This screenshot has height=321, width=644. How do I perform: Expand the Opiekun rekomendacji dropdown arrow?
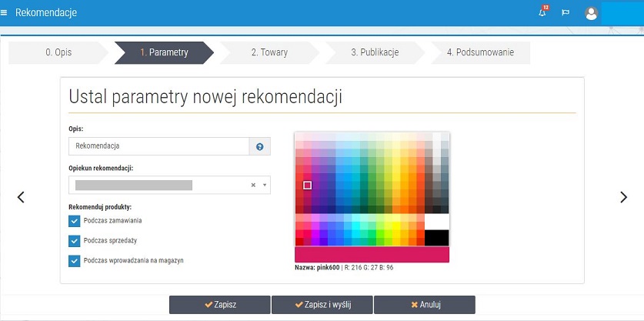(265, 185)
